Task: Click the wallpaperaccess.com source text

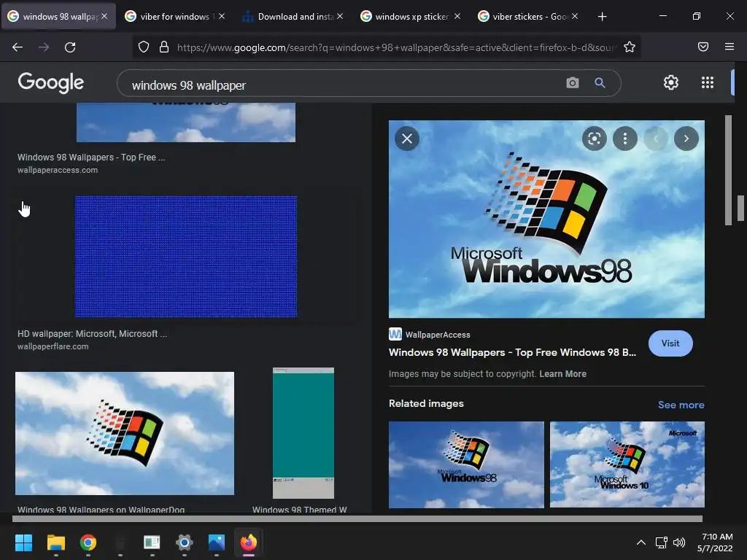Action: (x=58, y=170)
